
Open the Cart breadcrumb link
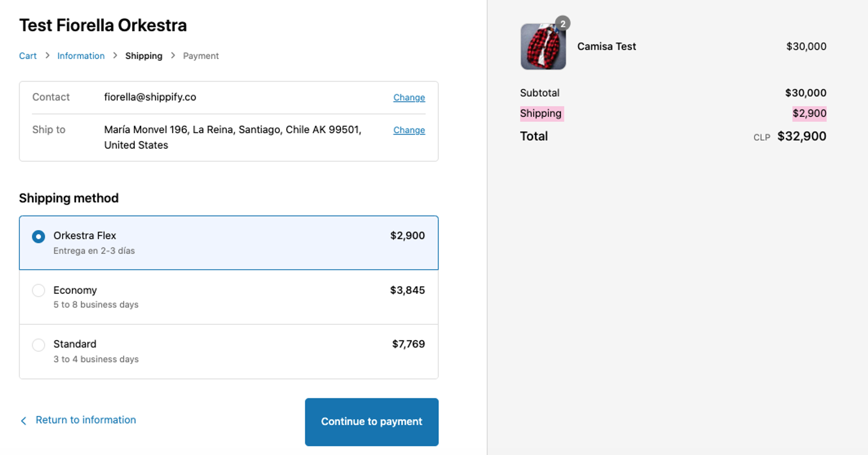coord(28,56)
